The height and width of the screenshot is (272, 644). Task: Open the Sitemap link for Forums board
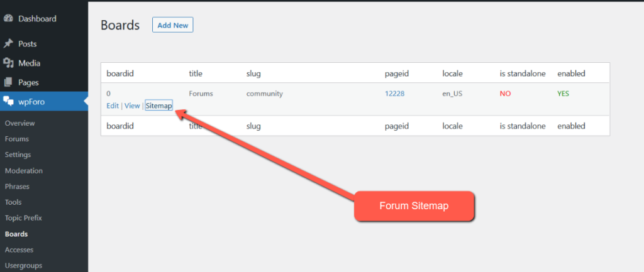(158, 106)
